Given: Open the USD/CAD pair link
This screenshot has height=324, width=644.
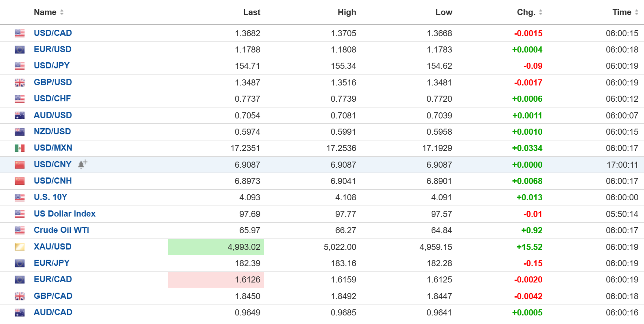Looking at the screenshot, I should point(53,33).
